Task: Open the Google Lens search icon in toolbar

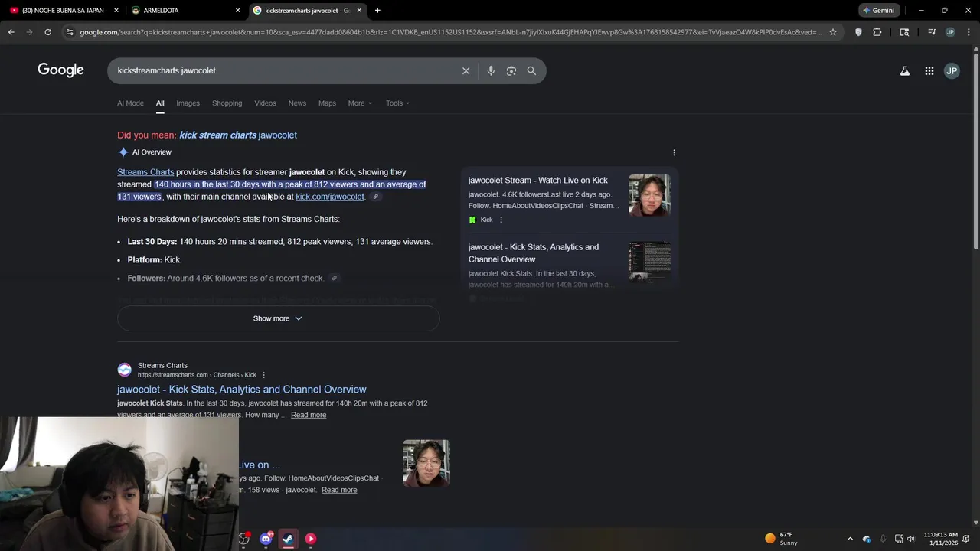Action: click(904, 32)
